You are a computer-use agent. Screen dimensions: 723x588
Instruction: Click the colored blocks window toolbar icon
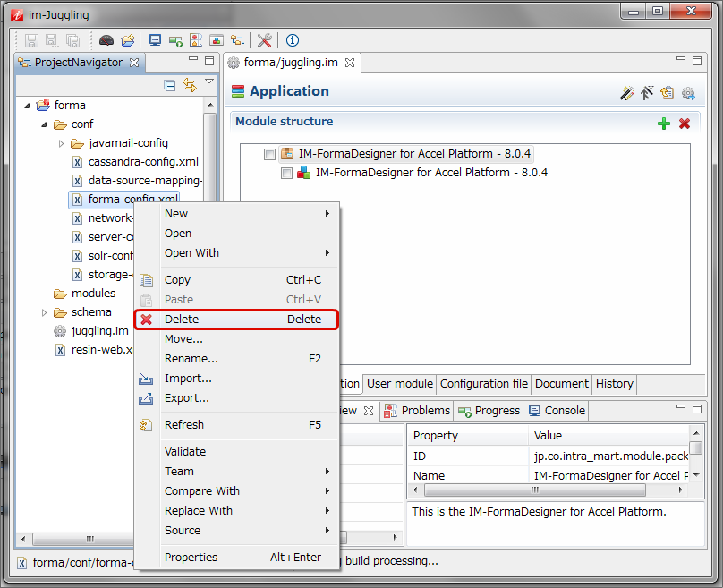217,40
